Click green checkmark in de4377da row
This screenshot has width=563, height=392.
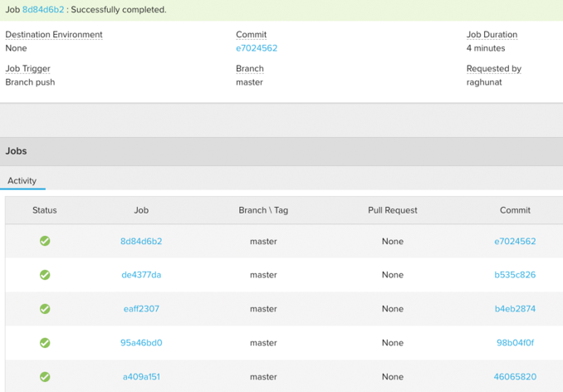[45, 275]
